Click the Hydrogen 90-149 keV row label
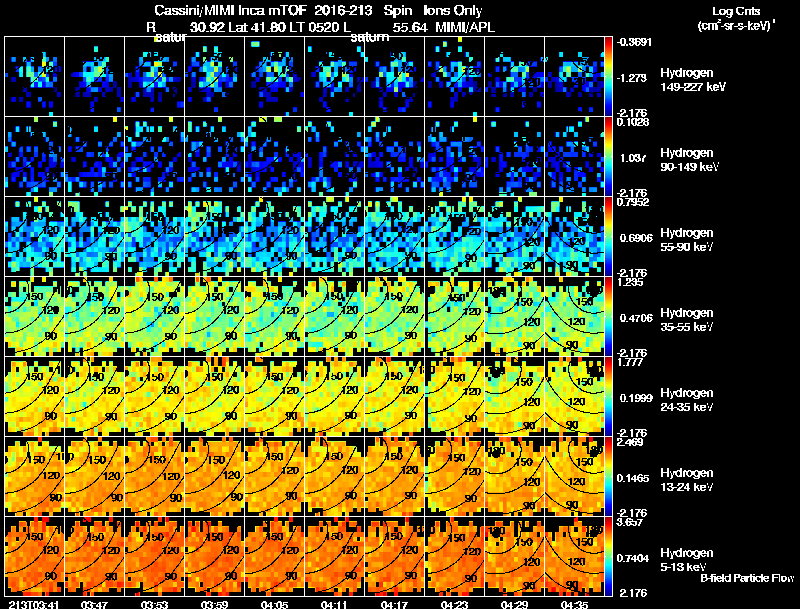The width and height of the screenshot is (800, 609). tap(689, 160)
